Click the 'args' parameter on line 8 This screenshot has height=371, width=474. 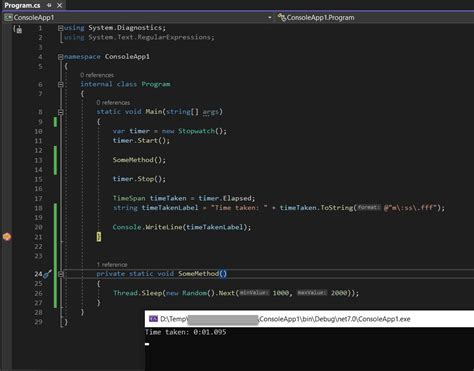(x=211, y=112)
